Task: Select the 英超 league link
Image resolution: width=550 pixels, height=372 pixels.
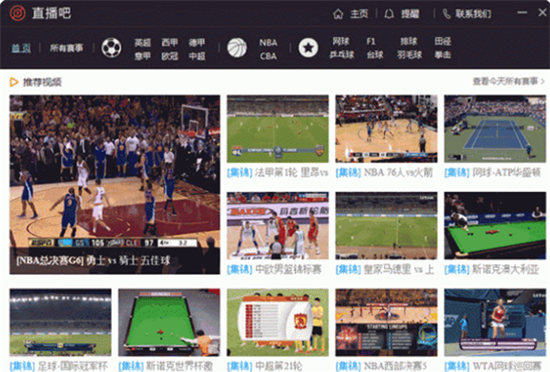Action: coord(142,42)
